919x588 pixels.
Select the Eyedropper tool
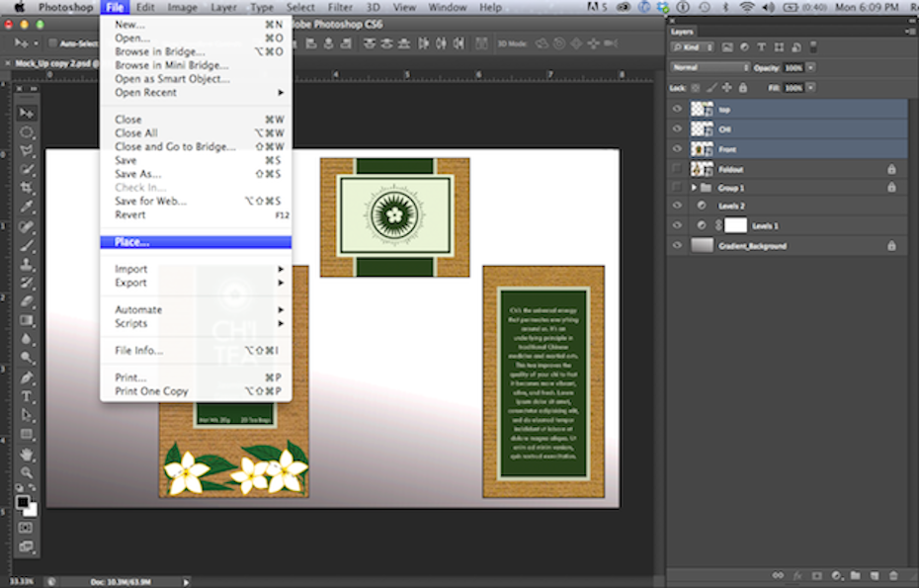pos(27,207)
